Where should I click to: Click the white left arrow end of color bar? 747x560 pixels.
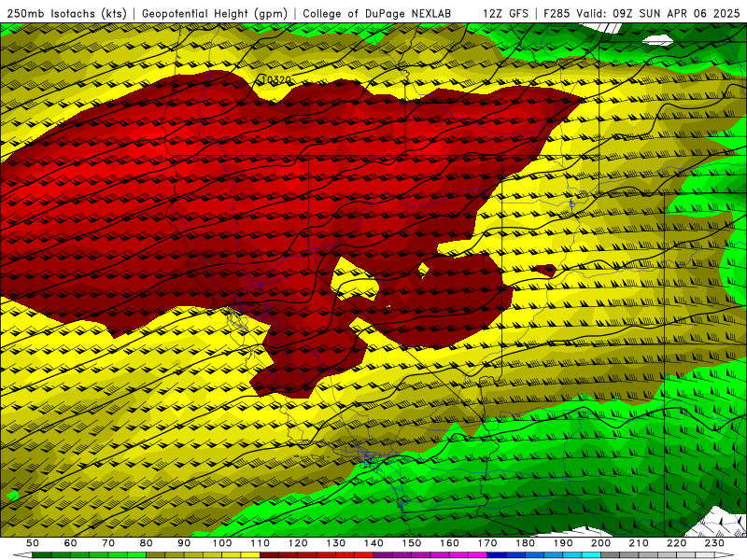(x=22, y=555)
